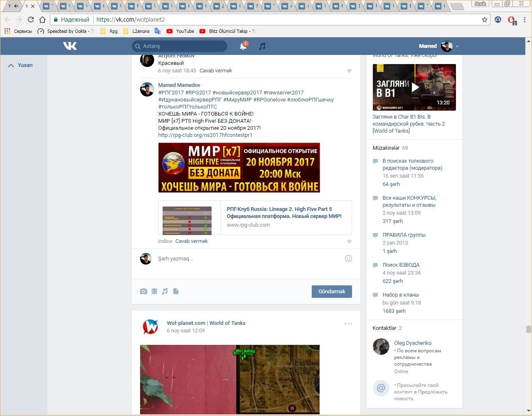Click the VK logo in header
Viewport: 532px width, 416px height.
70,46
